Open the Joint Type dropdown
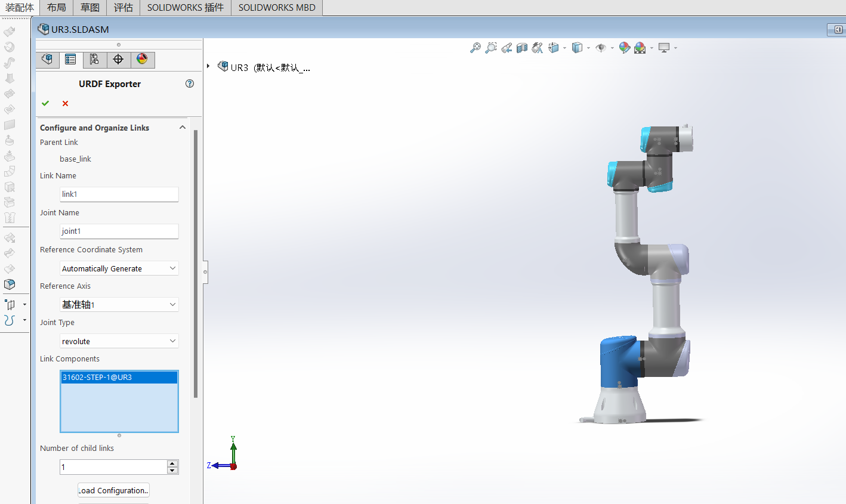Viewport: 846px width, 504px height. [x=173, y=341]
